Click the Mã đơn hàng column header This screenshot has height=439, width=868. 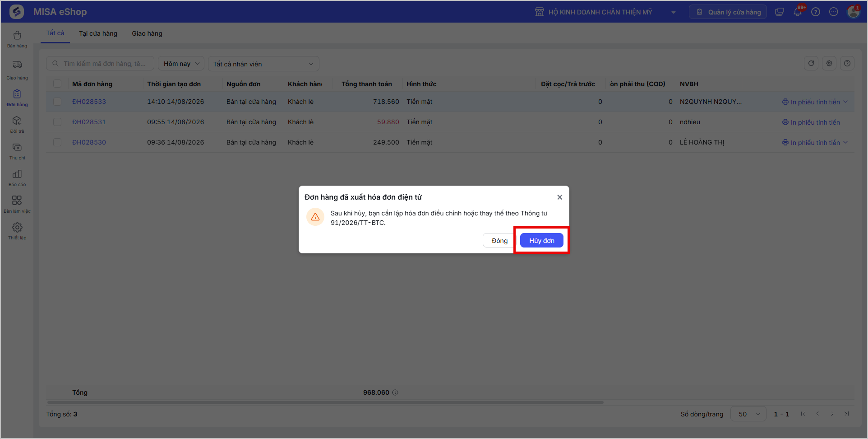tap(92, 84)
